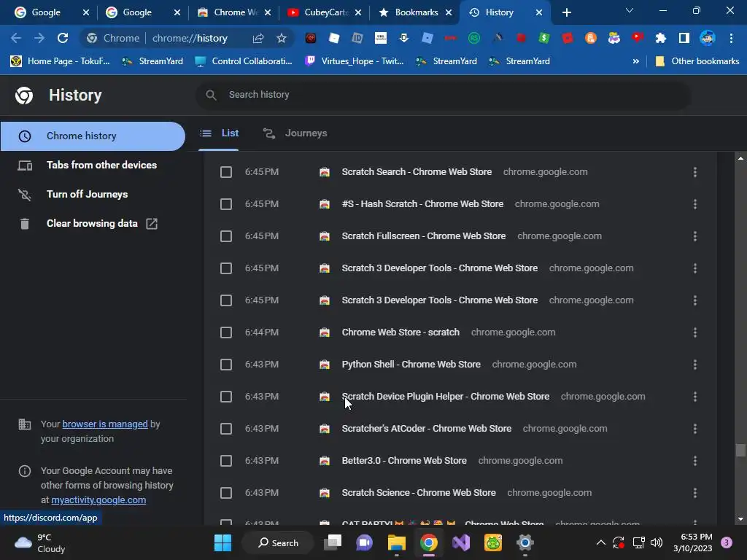
Task: Check the Scratch Device Plugin Helper entry
Action: click(226, 397)
